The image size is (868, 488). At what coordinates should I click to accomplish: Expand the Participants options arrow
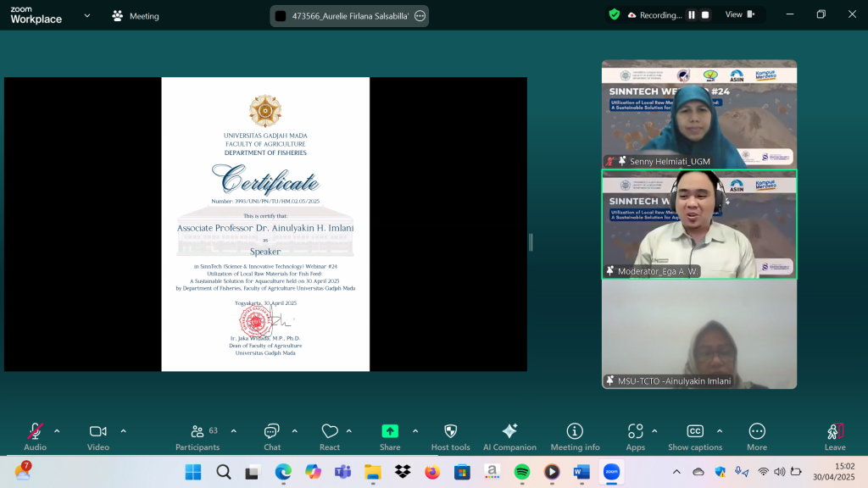(x=234, y=431)
